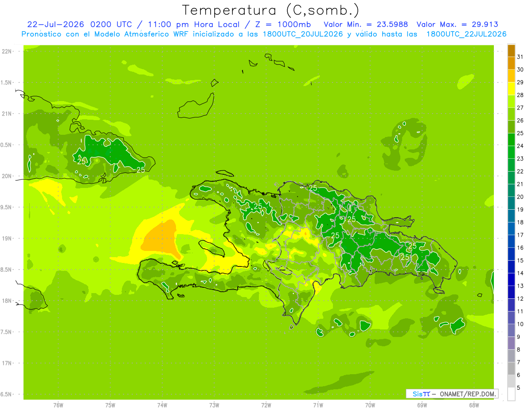
Task: Click the legend value 8
Action: [519, 349]
